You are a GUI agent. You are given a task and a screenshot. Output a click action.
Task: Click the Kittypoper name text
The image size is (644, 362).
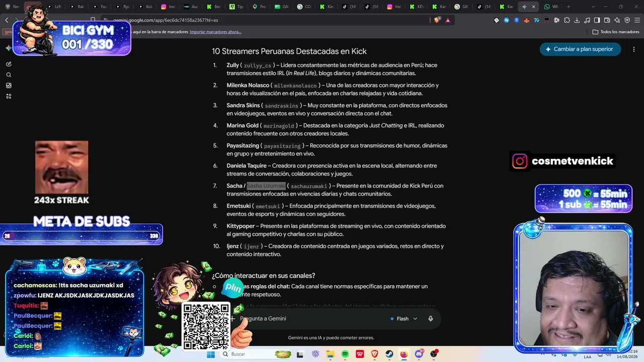(x=240, y=226)
